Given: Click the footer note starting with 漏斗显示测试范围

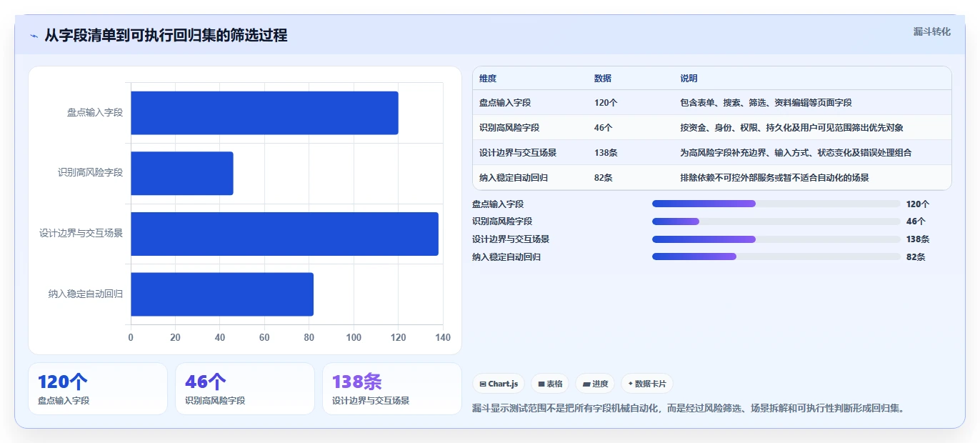Looking at the screenshot, I should [689, 409].
